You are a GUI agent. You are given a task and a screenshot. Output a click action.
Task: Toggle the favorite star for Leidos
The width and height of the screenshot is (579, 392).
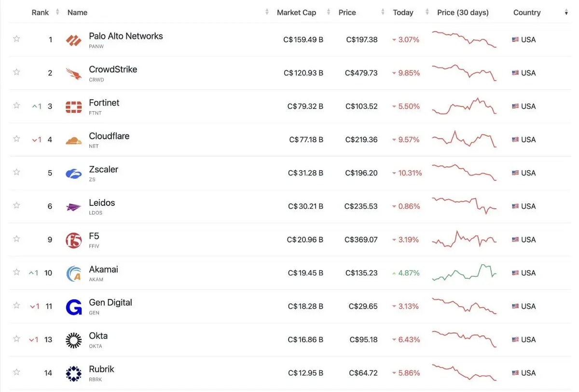(16, 205)
